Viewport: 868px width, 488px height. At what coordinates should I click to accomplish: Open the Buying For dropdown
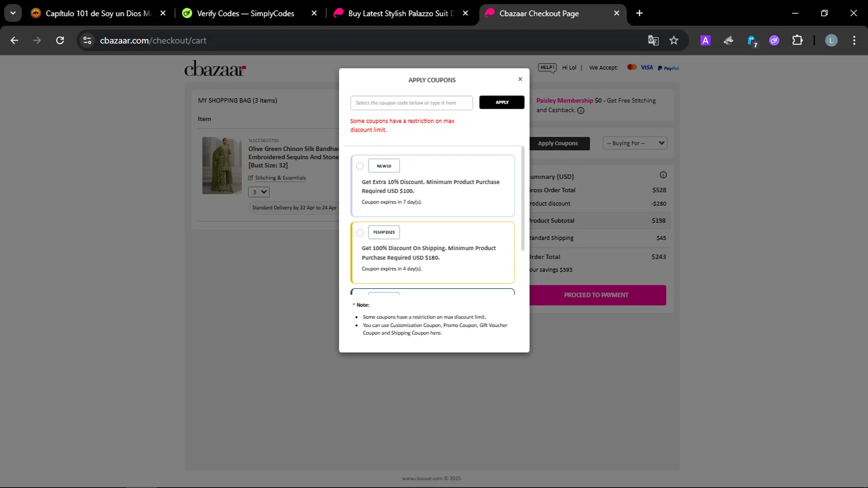[x=635, y=143]
